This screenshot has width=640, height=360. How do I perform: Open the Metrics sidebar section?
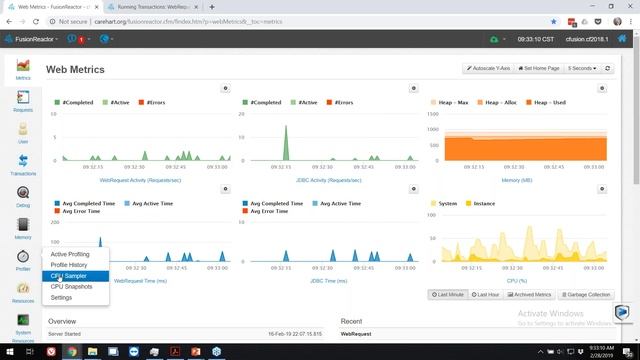pyautogui.click(x=23, y=69)
